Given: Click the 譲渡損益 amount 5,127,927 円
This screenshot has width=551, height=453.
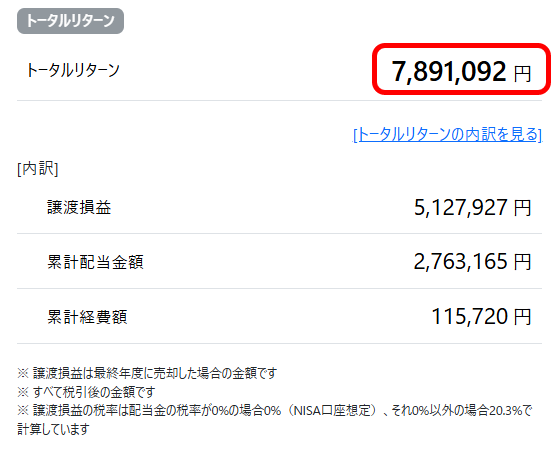Looking at the screenshot, I should [473, 207].
